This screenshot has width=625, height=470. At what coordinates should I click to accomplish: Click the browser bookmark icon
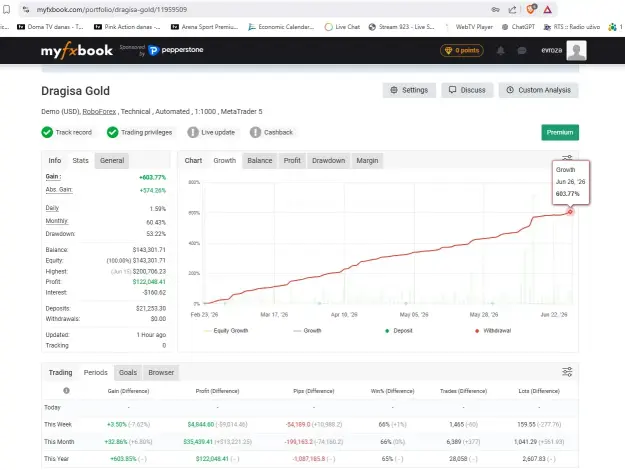coord(7,9)
